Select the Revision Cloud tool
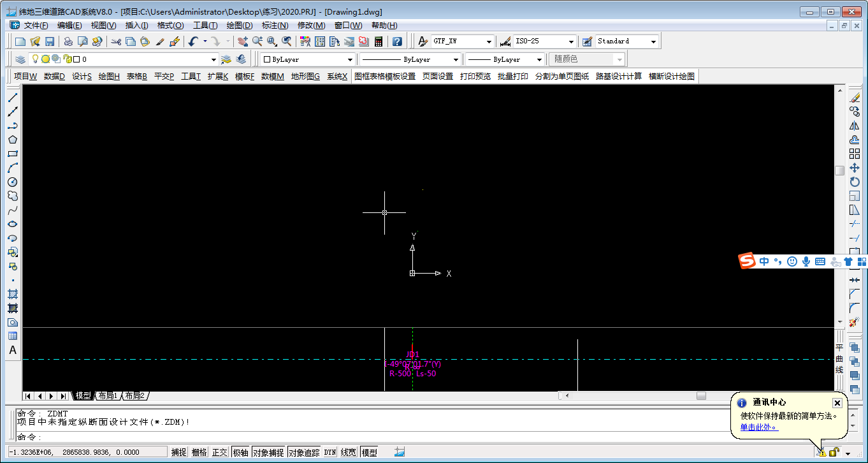The height and width of the screenshot is (463, 868). (x=13, y=196)
